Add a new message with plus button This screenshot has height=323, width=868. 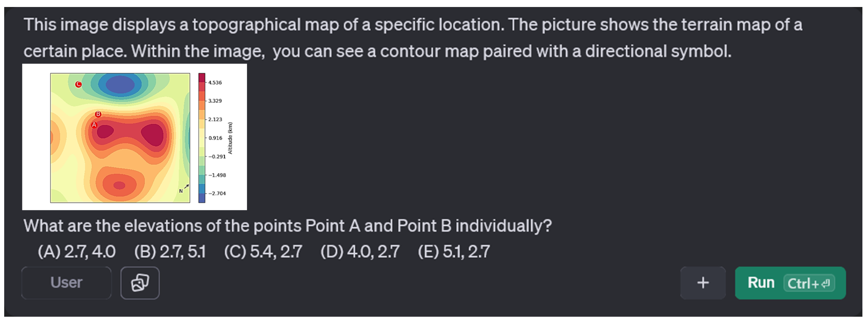coord(703,283)
